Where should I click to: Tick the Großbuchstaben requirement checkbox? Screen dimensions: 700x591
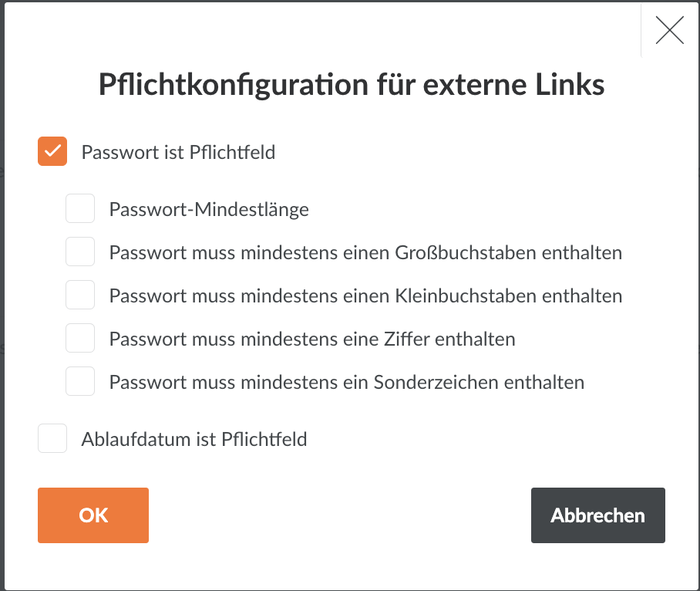pyautogui.click(x=80, y=252)
